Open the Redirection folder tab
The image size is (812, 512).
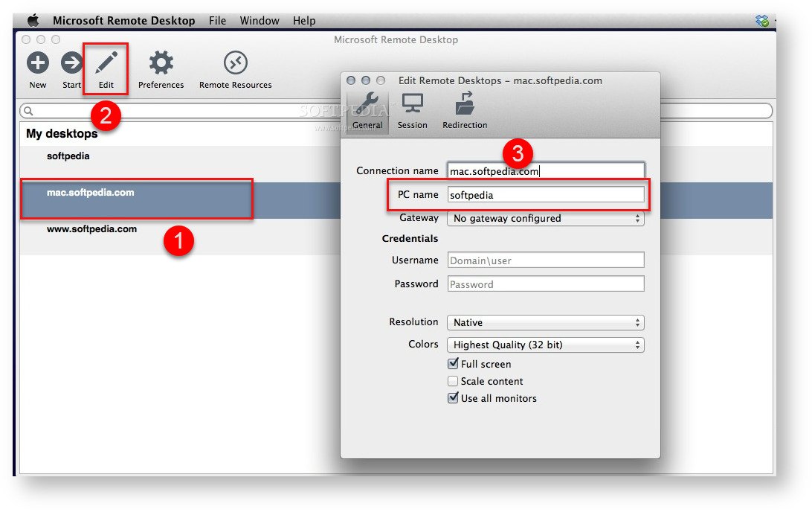(x=465, y=104)
